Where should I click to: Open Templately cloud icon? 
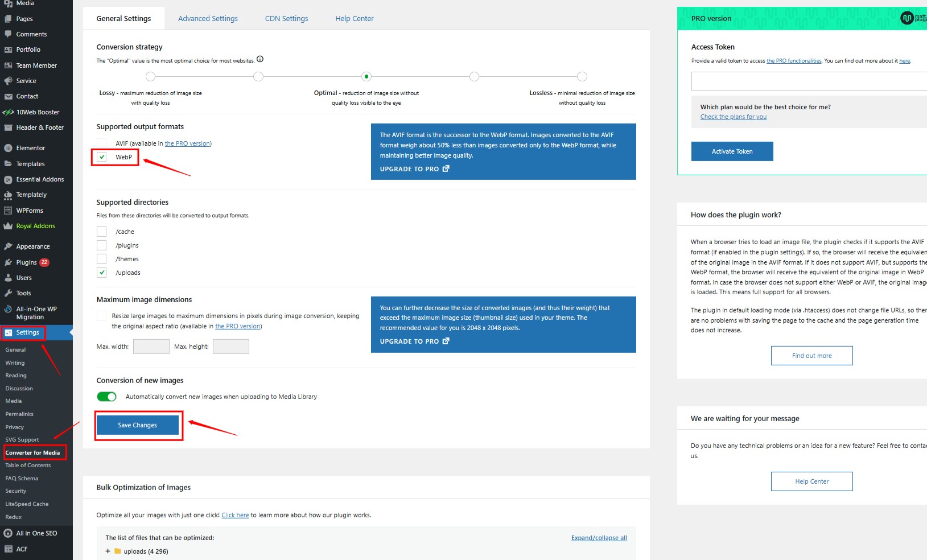8,195
